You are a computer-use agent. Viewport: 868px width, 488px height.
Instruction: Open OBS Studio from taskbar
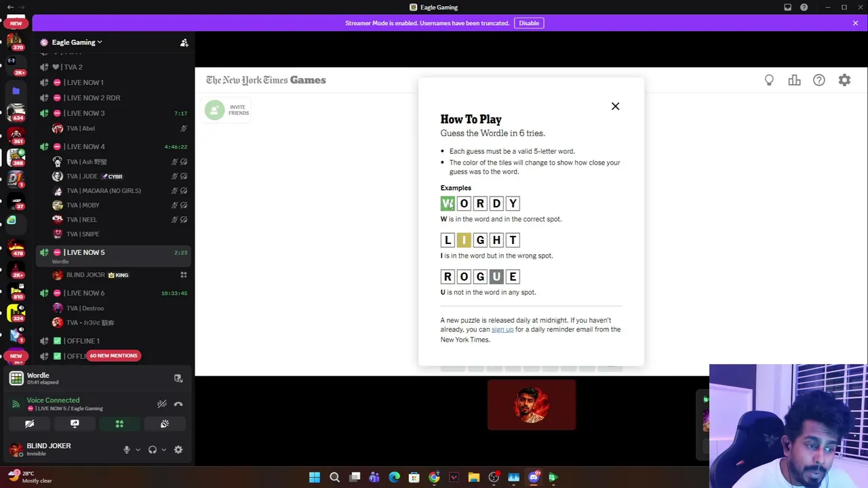click(x=494, y=477)
